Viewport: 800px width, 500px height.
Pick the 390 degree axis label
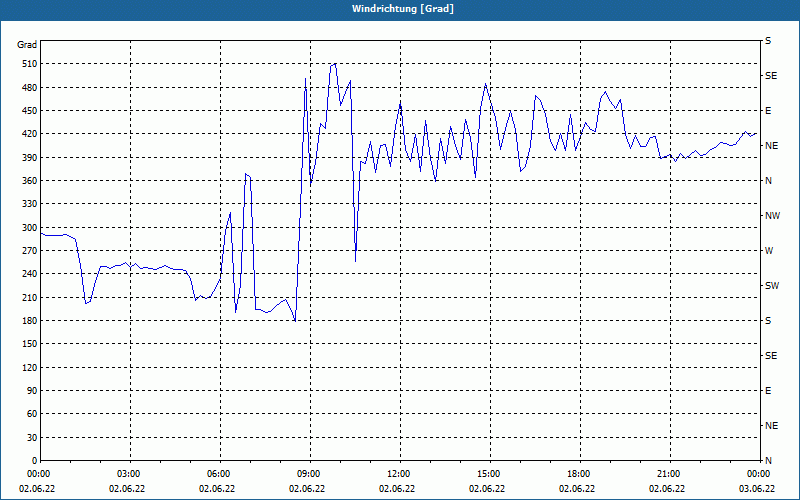click(30, 158)
